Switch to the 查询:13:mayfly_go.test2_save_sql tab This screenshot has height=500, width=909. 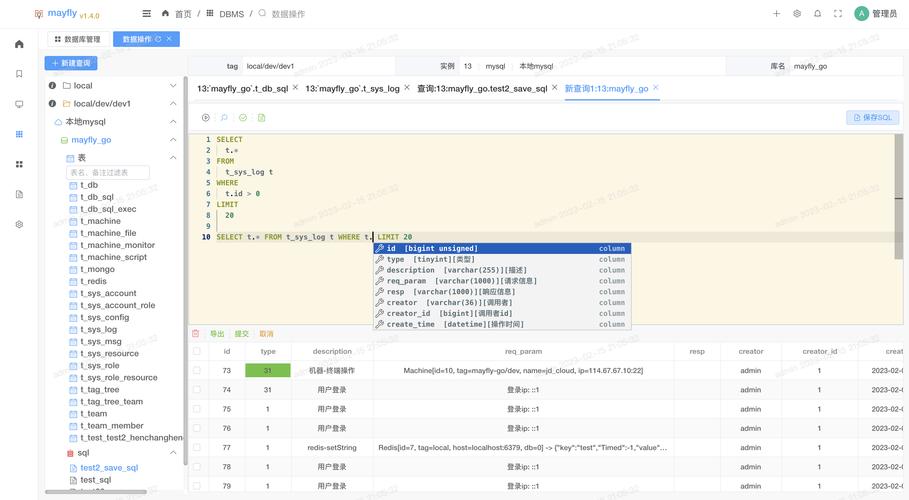(x=482, y=88)
